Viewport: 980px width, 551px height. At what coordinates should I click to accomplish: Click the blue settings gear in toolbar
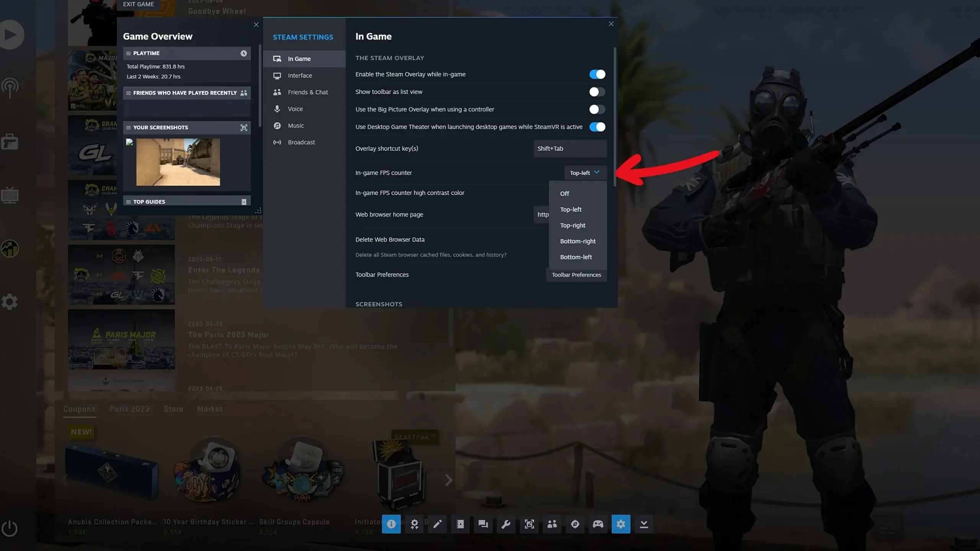tap(621, 524)
